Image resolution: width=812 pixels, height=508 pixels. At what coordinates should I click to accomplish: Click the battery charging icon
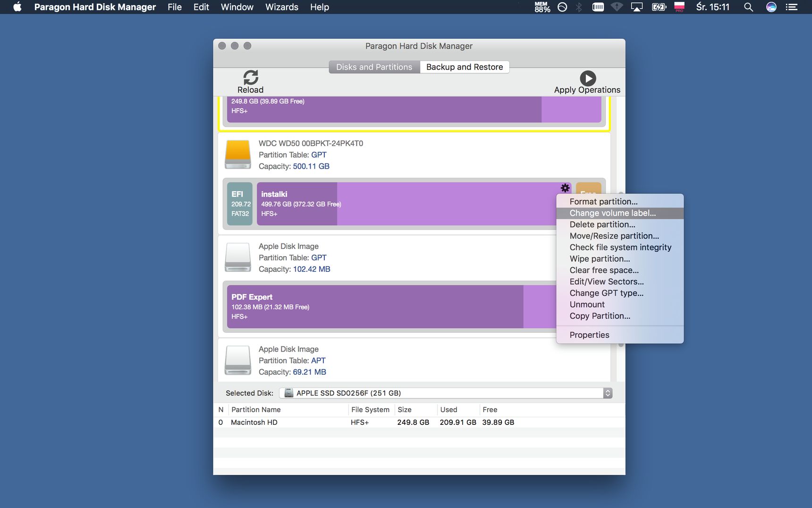click(x=659, y=7)
